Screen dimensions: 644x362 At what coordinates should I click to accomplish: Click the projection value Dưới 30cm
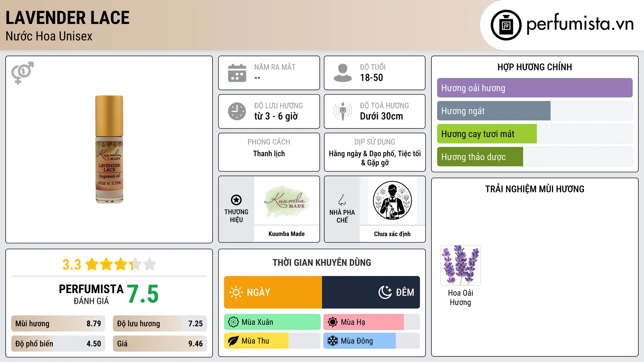click(x=381, y=116)
